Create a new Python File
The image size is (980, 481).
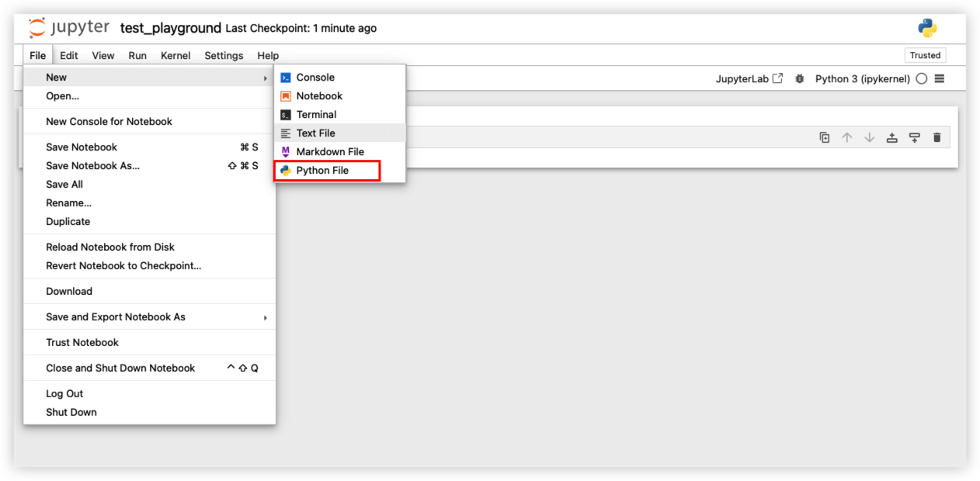coord(322,170)
